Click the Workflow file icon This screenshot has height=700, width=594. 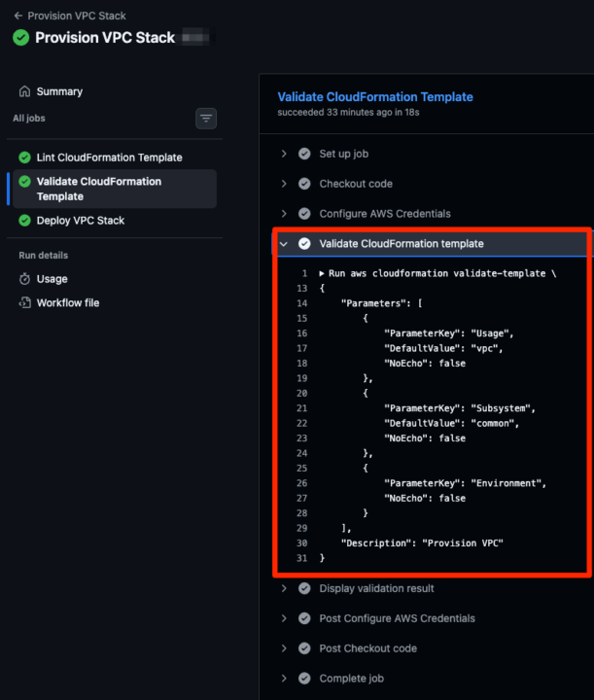click(24, 303)
